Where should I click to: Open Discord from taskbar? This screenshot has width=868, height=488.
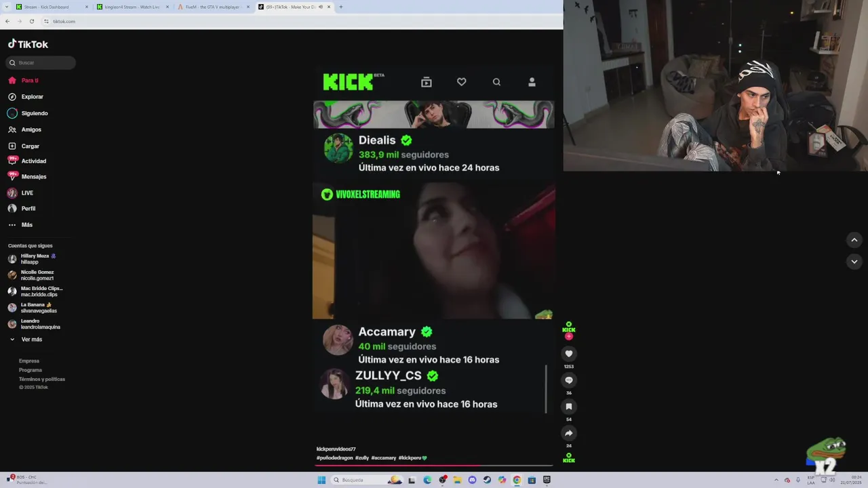[x=472, y=480]
